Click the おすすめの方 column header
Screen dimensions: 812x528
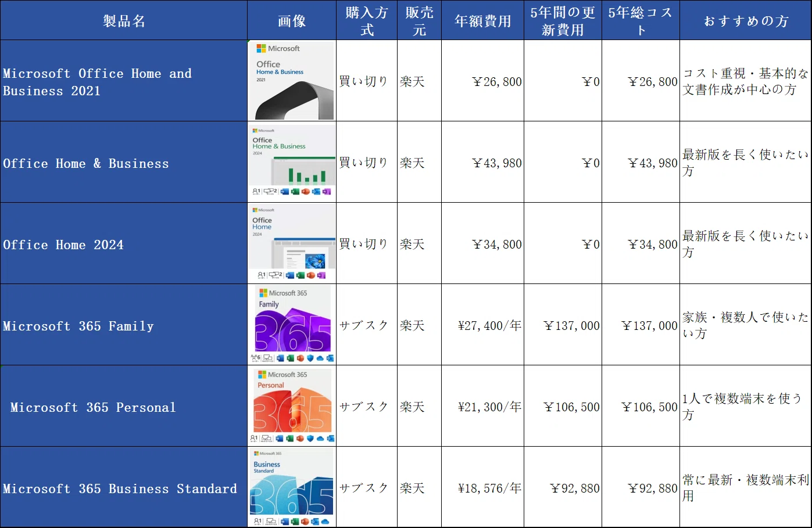coord(746,20)
